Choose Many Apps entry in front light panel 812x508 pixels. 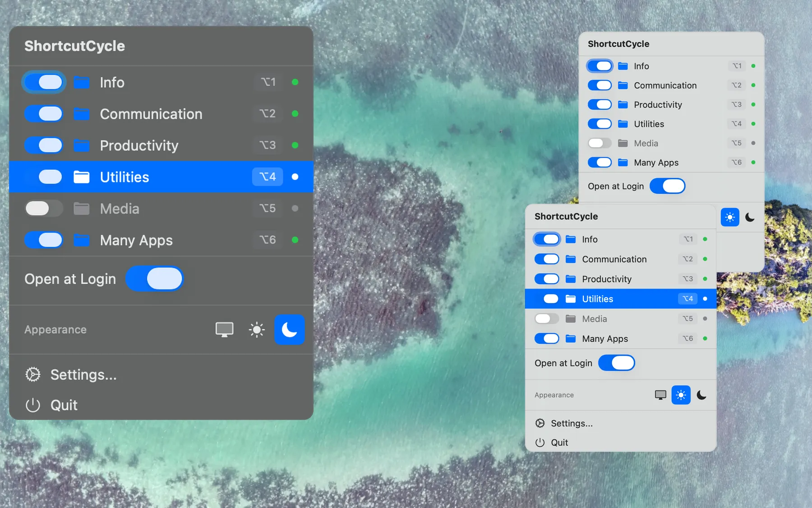(604, 339)
